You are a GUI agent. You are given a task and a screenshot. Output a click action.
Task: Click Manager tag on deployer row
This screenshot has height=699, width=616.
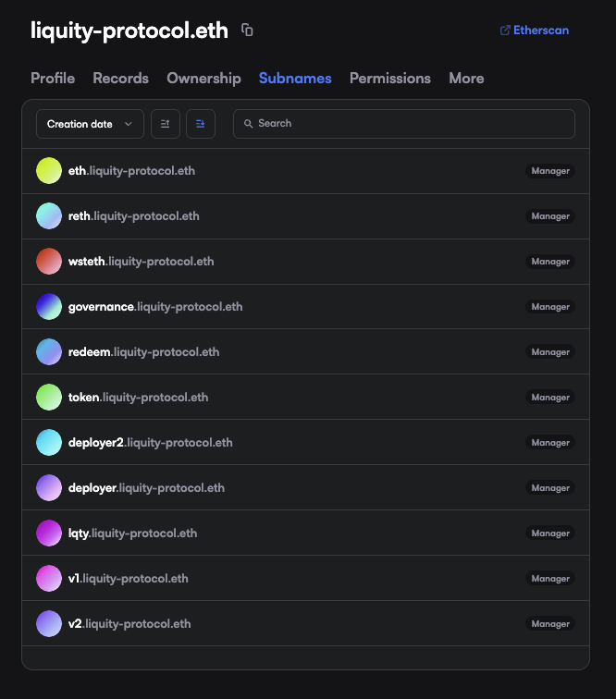550,488
